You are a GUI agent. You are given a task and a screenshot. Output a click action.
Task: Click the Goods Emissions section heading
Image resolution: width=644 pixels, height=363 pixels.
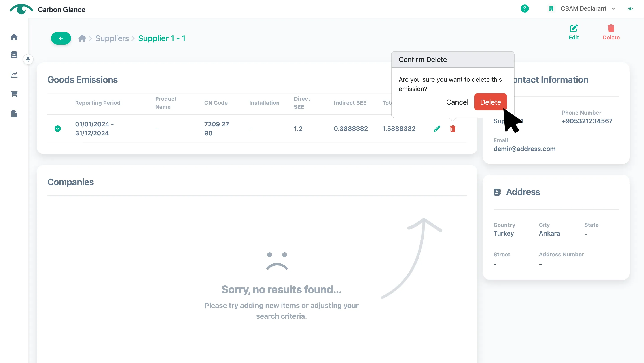83,80
